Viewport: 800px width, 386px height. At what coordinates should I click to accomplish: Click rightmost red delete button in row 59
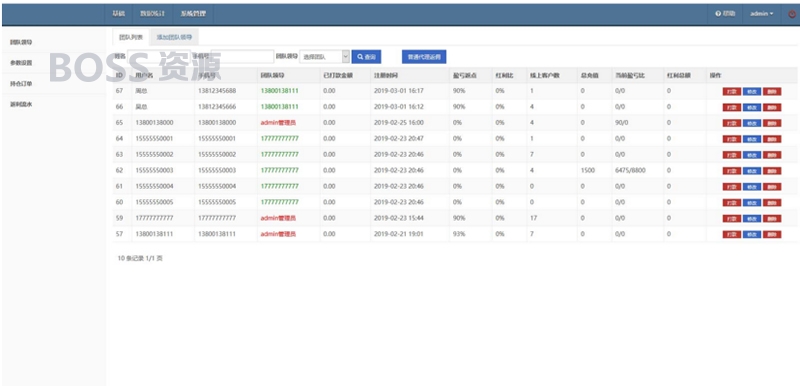pos(772,219)
